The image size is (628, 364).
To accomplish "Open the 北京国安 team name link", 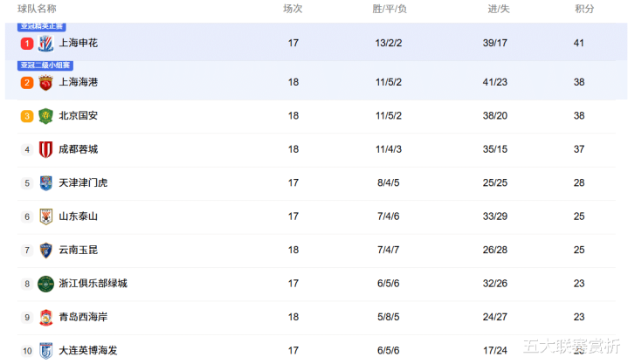I will [78, 116].
